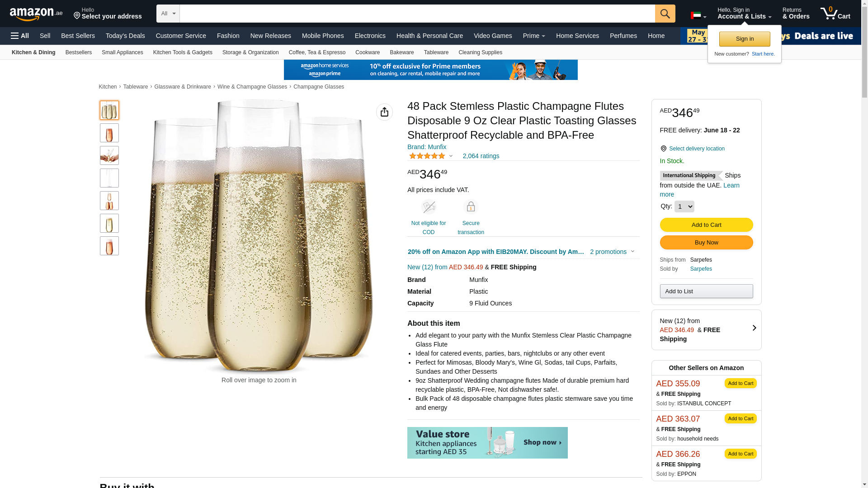The width and height of the screenshot is (868, 488).
Task: Click the select delivery location pin
Action: tap(663, 149)
